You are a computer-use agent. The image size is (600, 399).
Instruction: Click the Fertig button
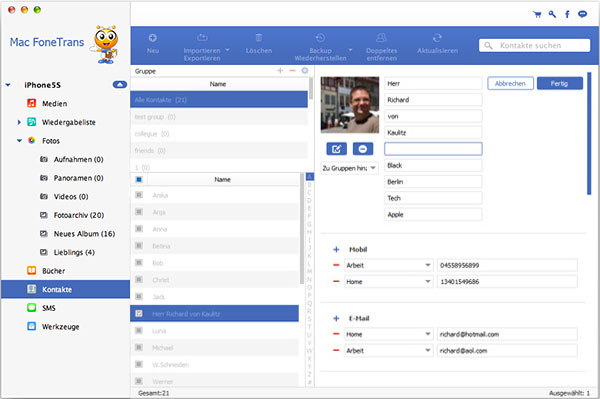[560, 83]
